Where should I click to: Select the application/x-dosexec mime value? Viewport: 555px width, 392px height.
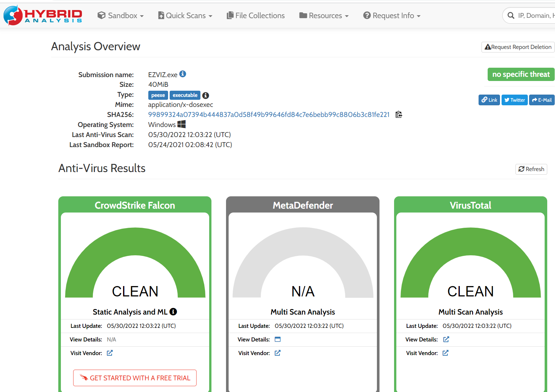click(181, 105)
